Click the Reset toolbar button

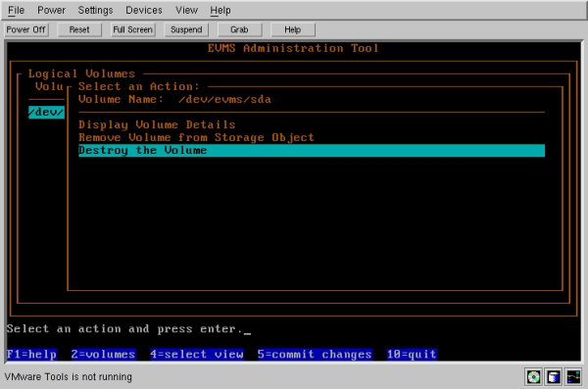[x=79, y=29]
